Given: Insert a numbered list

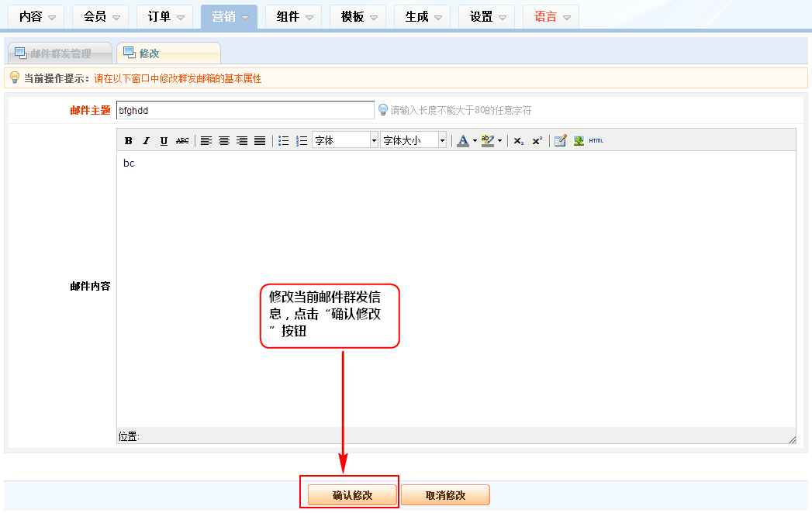Looking at the screenshot, I should click(302, 140).
